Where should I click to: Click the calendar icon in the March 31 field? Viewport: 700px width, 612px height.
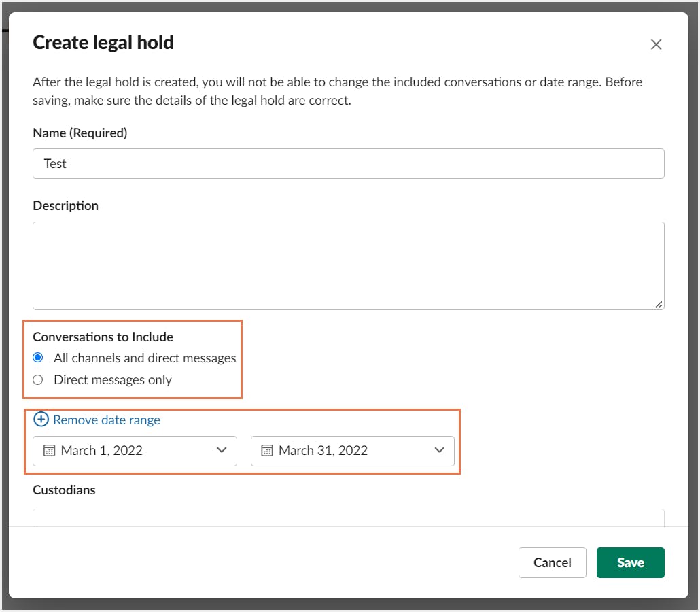[x=267, y=450]
